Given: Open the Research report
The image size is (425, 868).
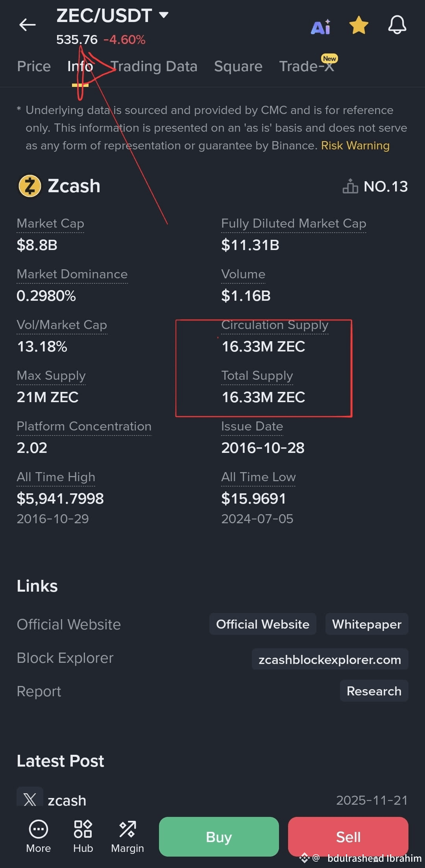Looking at the screenshot, I should click(374, 691).
